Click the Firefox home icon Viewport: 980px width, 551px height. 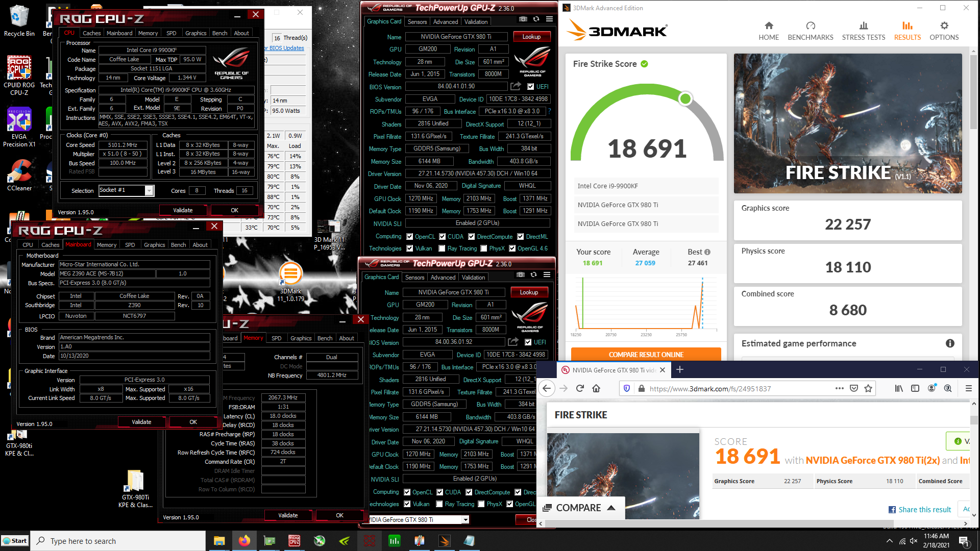point(596,388)
